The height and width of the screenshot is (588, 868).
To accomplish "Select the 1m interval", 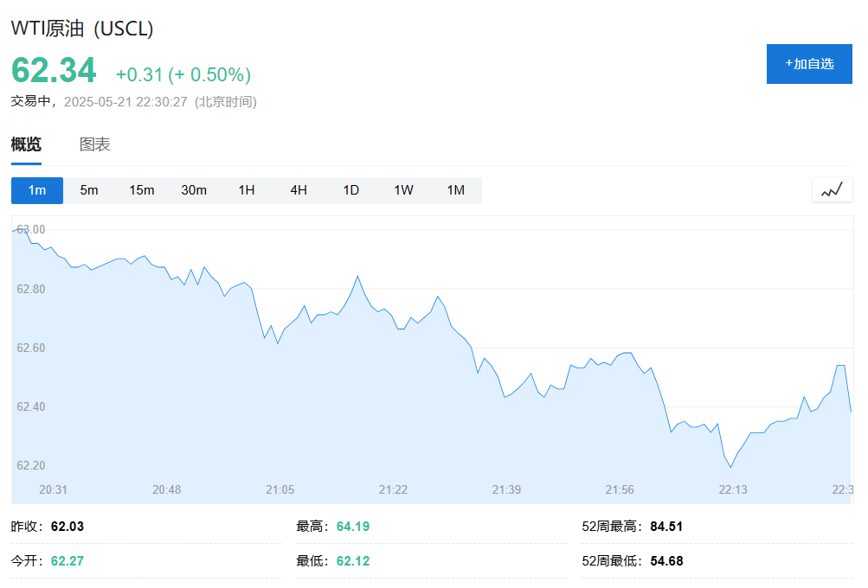I will tap(37, 190).
